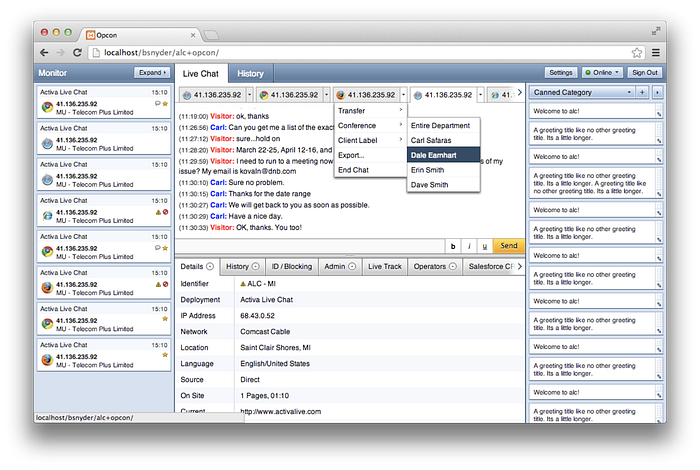Click the plus icon beside Canned Category
The height and width of the screenshot is (470, 700).
pyautogui.click(x=642, y=92)
